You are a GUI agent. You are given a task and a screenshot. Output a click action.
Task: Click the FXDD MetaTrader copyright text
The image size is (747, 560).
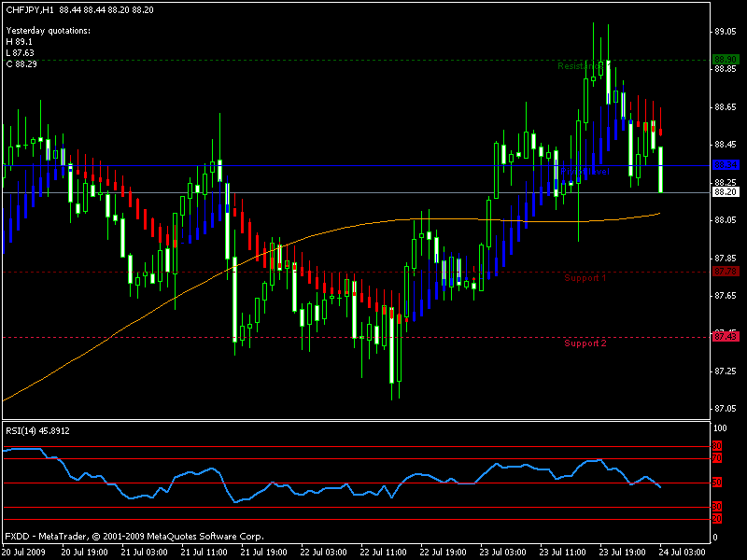(x=134, y=537)
